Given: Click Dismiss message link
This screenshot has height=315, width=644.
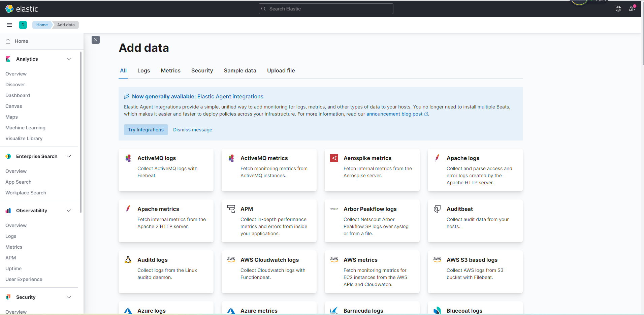Looking at the screenshot, I should click(x=193, y=130).
